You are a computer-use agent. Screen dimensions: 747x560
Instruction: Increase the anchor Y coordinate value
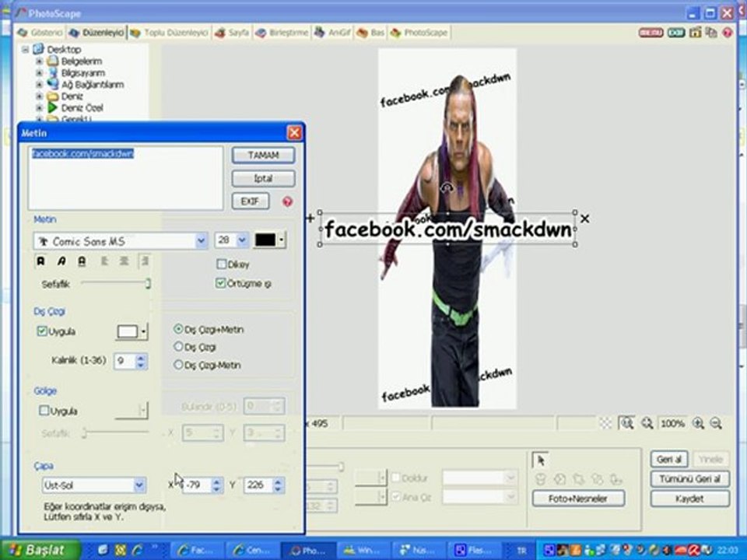tap(278, 481)
